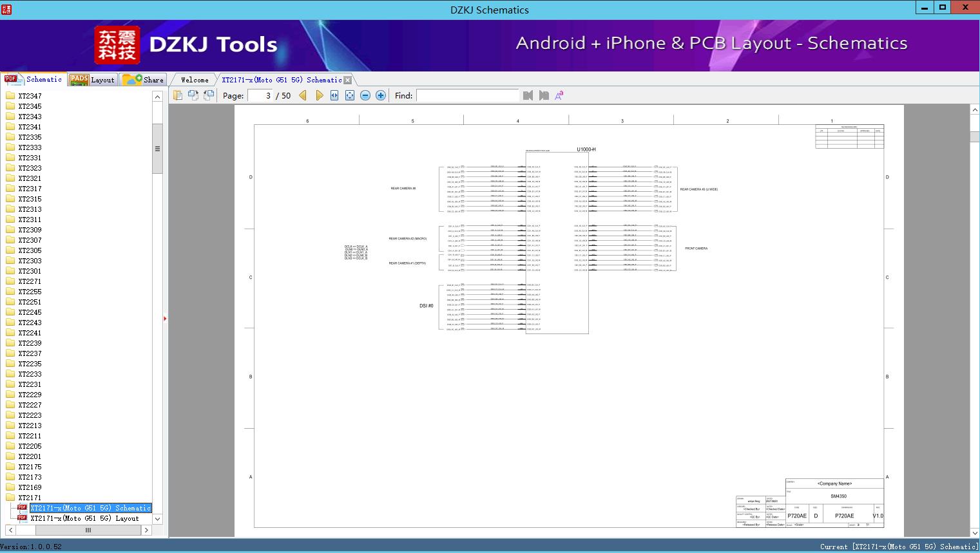The width and height of the screenshot is (980, 553).
Task: Click the fit page icon
Action: click(x=350, y=95)
